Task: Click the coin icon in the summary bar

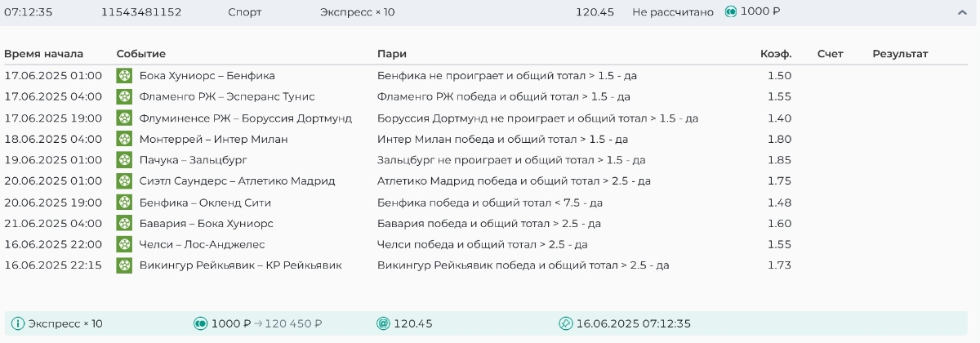Action: (200, 323)
